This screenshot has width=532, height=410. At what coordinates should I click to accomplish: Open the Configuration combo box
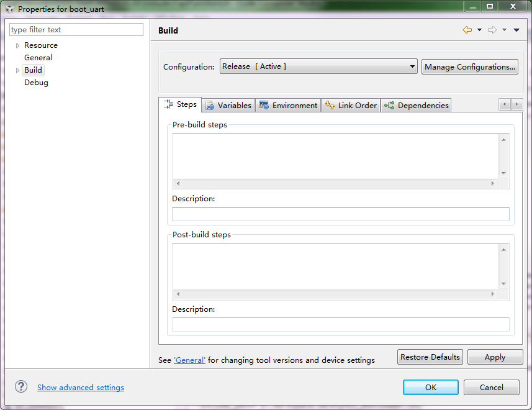tap(318, 66)
